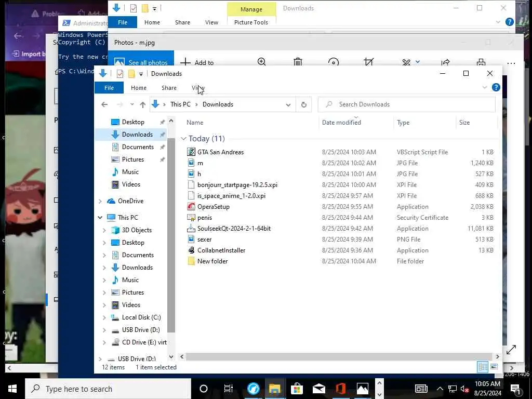Select Documents in Quick access
Image resolution: width=532 pixels, height=399 pixels.
click(138, 147)
